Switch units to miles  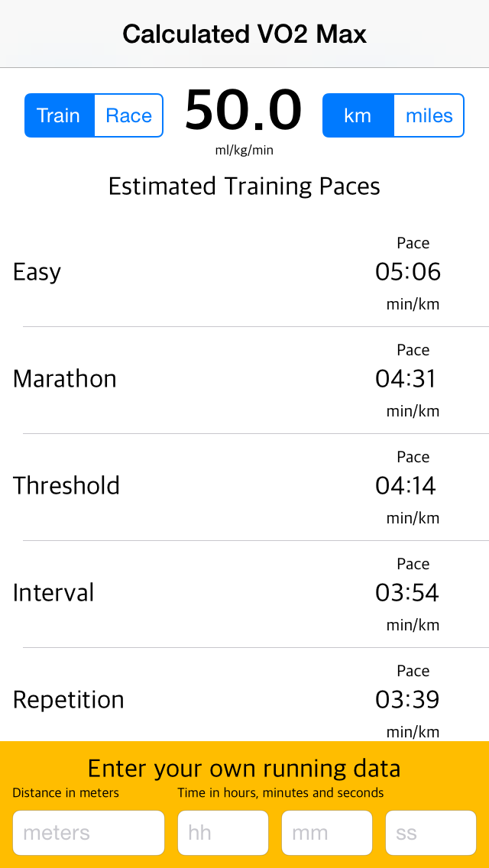(429, 115)
